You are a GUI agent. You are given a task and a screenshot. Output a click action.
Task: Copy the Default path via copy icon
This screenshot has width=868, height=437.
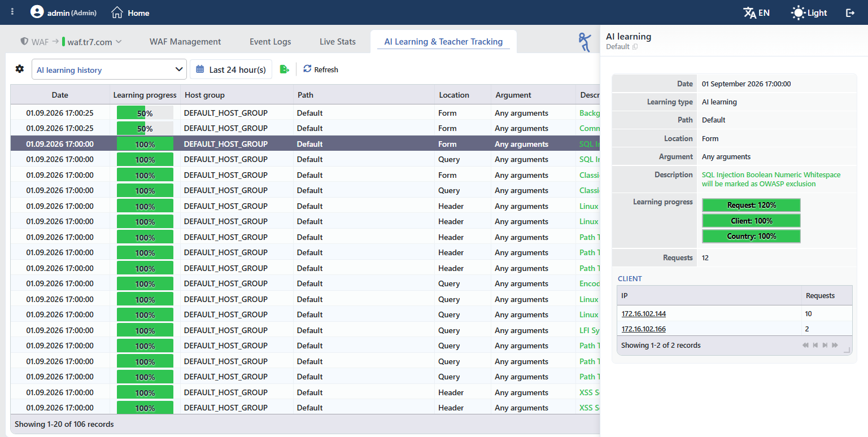[x=635, y=47]
